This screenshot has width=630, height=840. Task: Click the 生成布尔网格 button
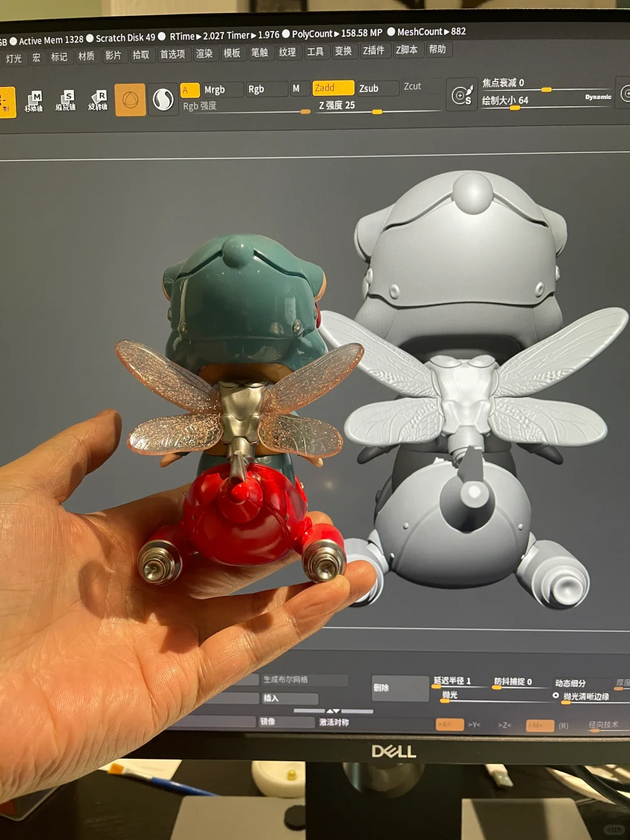point(304,680)
